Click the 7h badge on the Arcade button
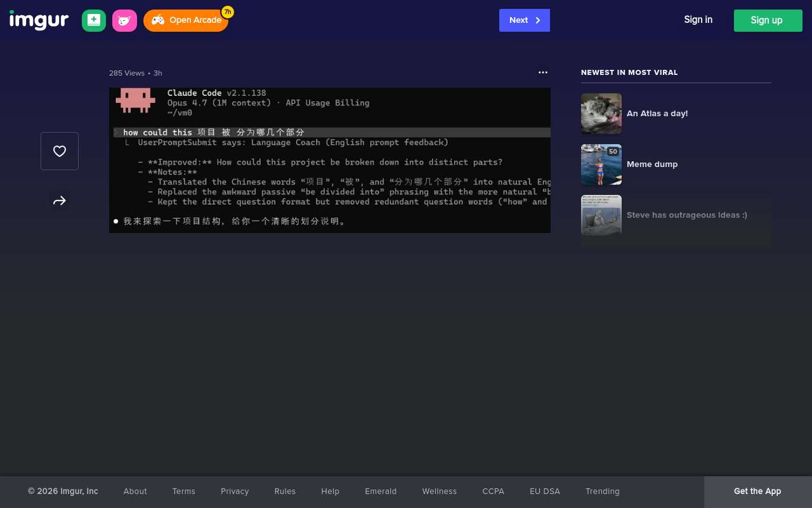 click(228, 12)
